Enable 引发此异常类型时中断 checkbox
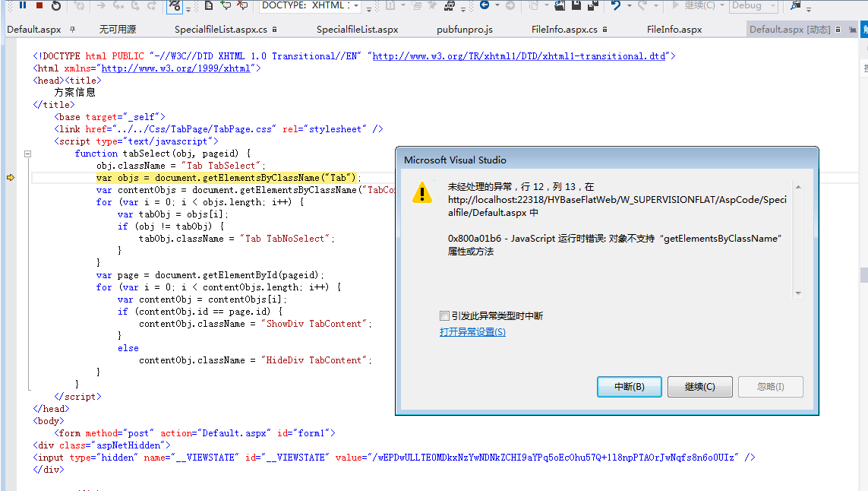The height and width of the screenshot is (491, 868). pos(444,315)
